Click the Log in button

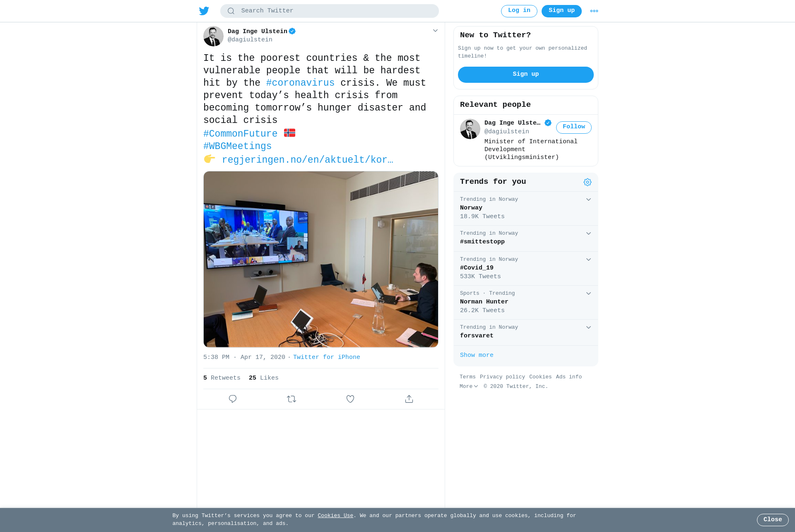(519, 11)
